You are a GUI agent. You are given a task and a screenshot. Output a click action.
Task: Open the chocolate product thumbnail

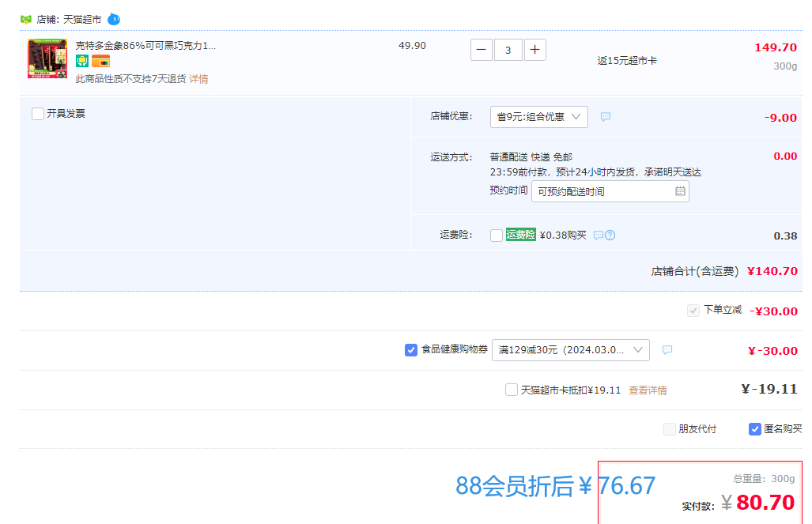(x=47, y=58)
